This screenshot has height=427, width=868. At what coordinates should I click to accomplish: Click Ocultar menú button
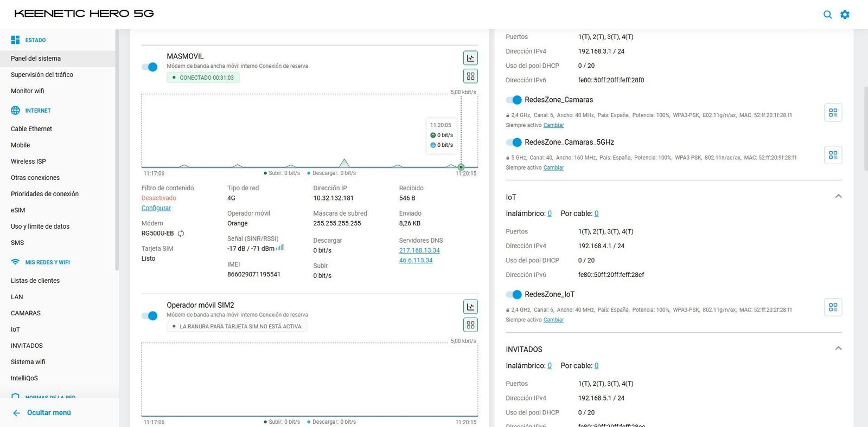(x=42, y=413)
